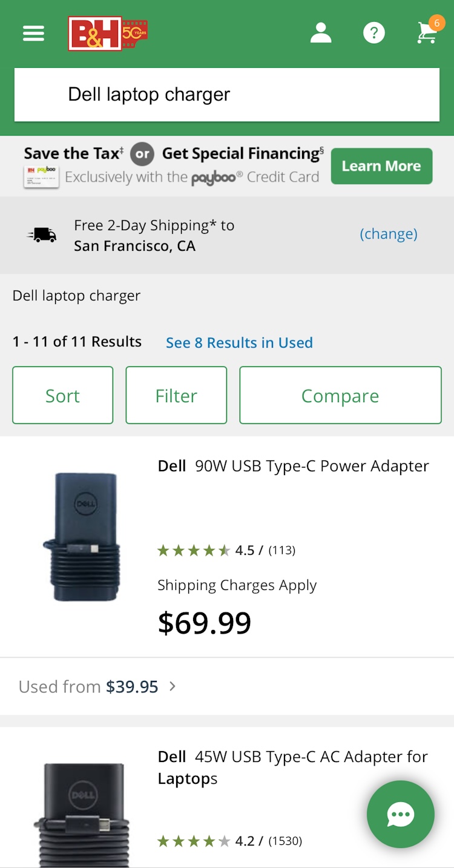Change the shipping location
The width and height of the screenshot is (454, 868).
389,234
